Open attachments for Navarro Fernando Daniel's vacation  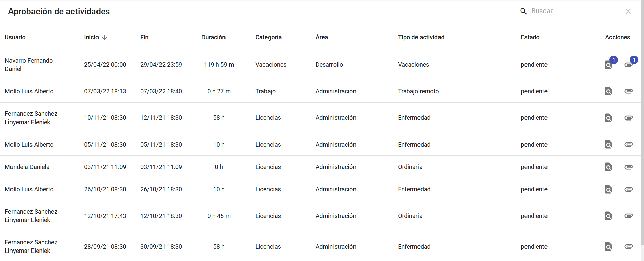tap(628, 65)
